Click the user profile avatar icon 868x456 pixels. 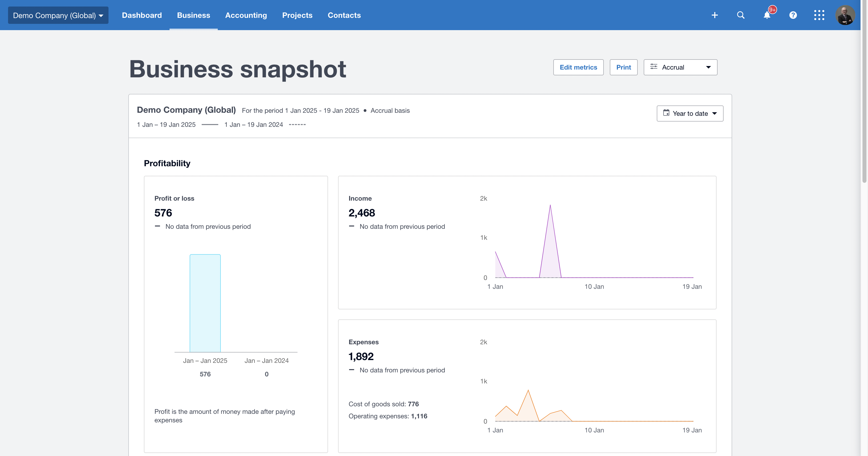[x=844, y=15]
